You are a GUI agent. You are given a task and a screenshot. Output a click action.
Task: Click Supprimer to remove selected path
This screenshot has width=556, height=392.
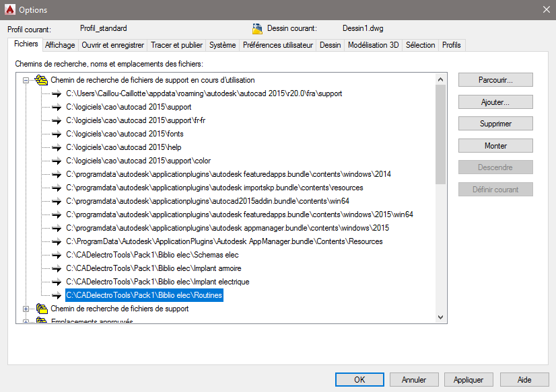point(495,124)
